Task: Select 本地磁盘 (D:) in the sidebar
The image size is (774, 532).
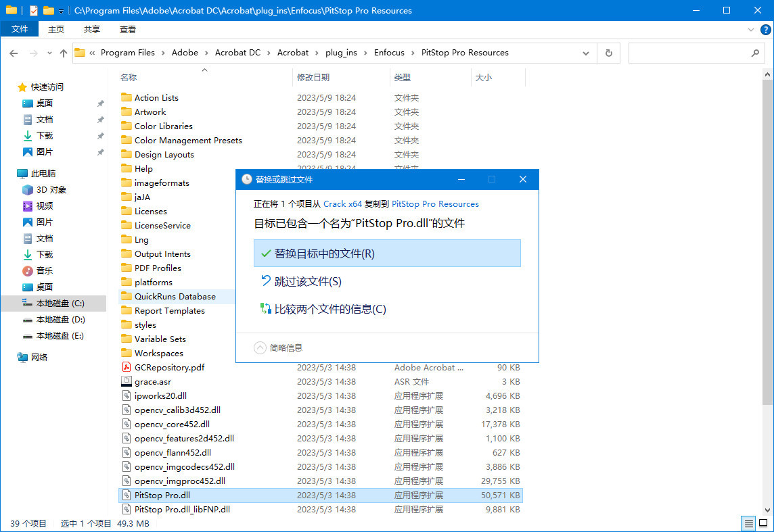Action: click(x=60, y=320)
